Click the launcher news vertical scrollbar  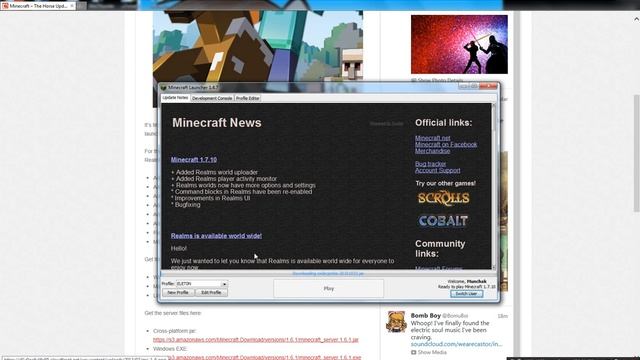(494, 186)
